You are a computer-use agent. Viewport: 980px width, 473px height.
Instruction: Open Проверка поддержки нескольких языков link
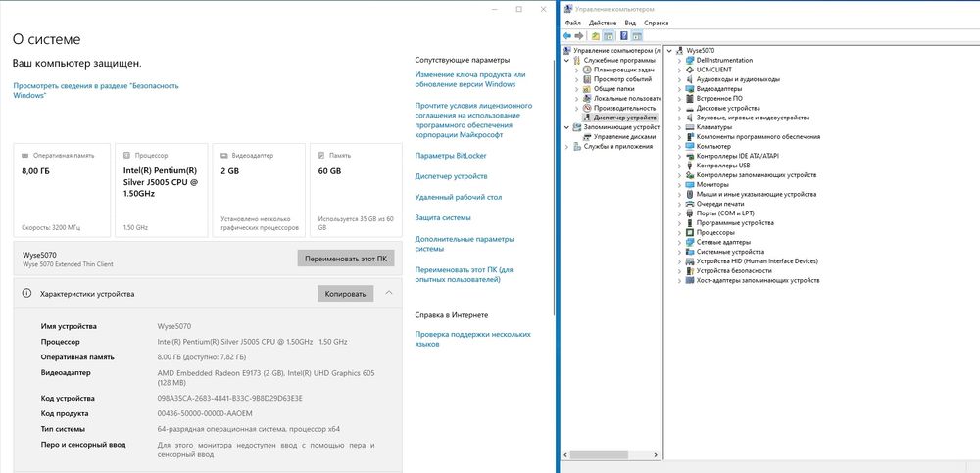pos(473,339)
